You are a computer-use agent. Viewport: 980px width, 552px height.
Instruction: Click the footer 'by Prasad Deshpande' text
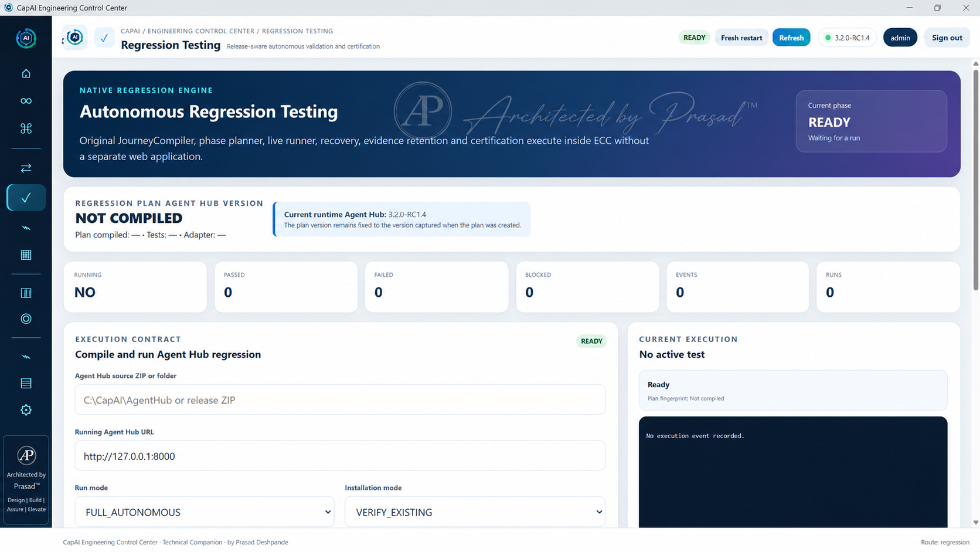[x=257, y=542]
